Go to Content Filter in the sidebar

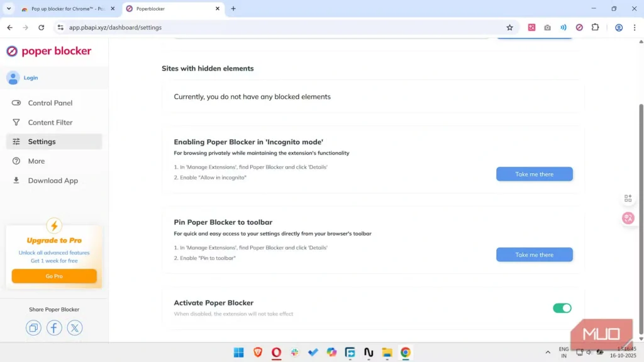[50, 123]
